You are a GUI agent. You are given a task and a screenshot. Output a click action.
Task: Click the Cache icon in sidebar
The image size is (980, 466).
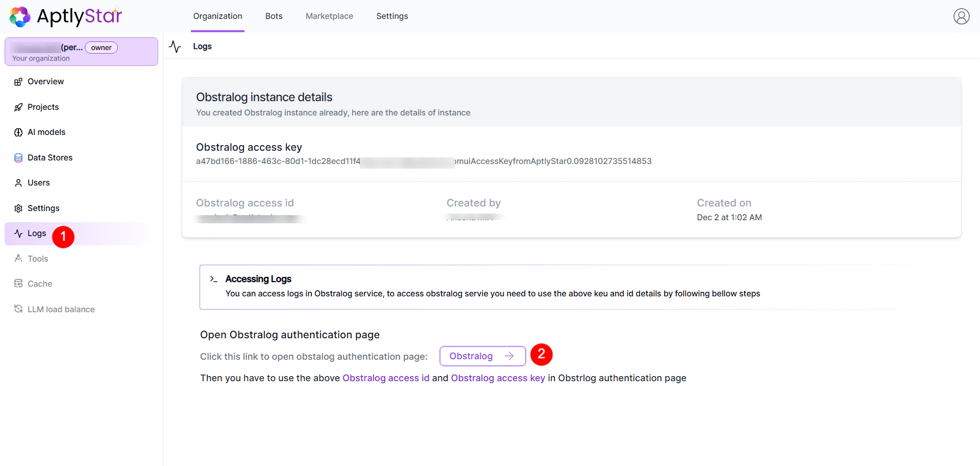click(18, 284)
